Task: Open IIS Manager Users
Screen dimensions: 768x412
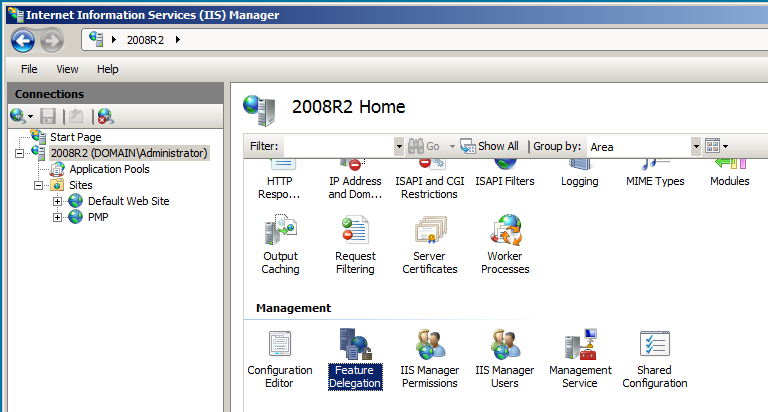Action: click(505, 359)
